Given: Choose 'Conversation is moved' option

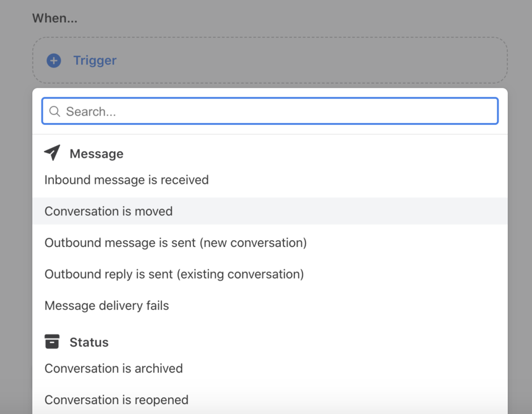Looking at the screenshot, I should pos(270,211).
